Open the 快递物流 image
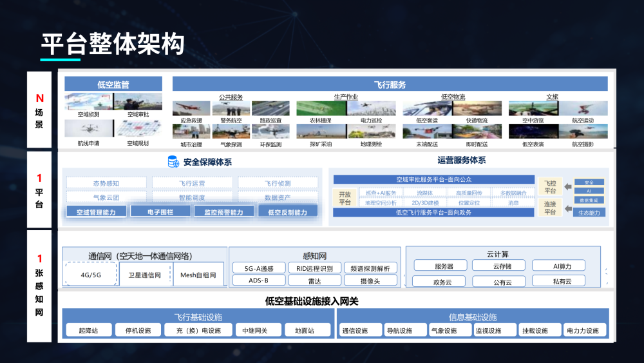The image size is (644, 363). point(477,108)
